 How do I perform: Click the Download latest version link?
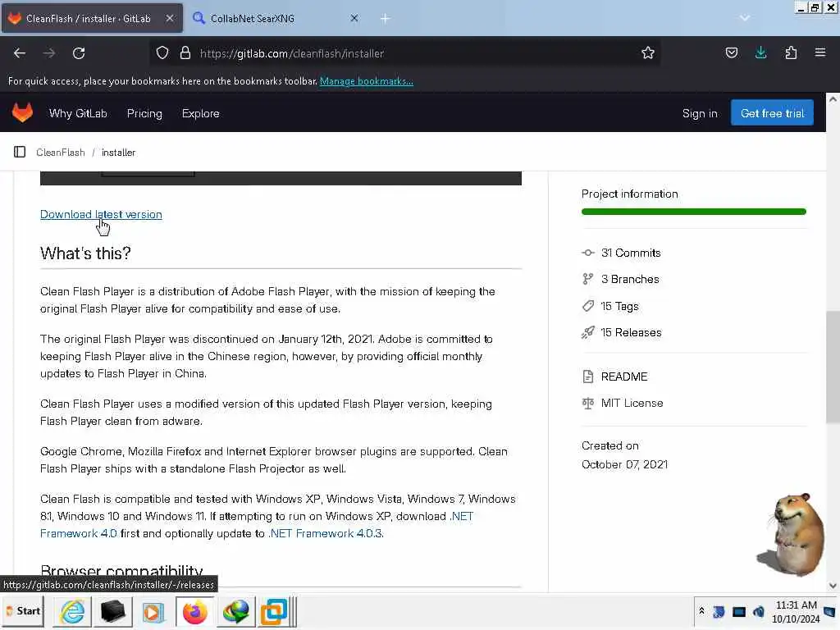[101, 214]
